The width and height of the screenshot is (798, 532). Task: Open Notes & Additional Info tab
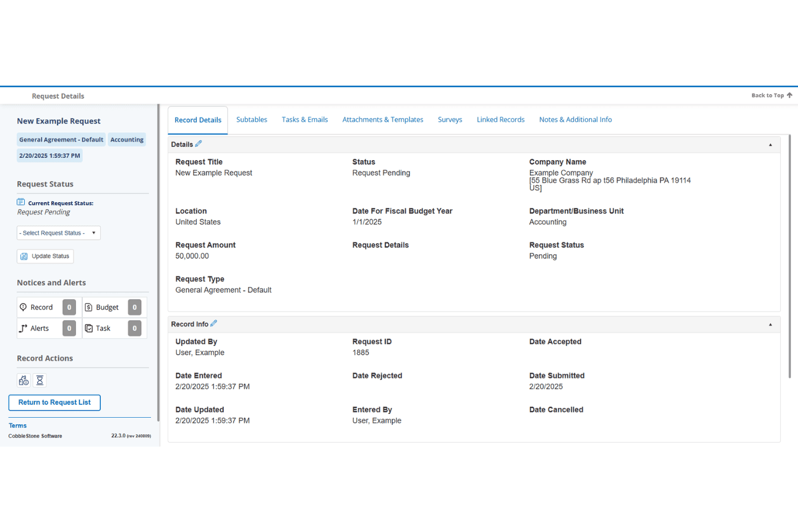[575, 120]
